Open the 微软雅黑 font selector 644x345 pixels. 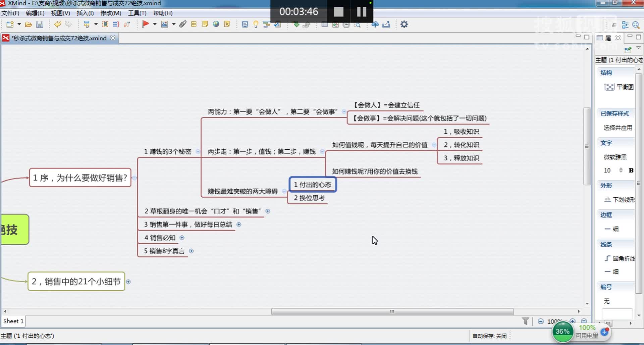(615, 157)
